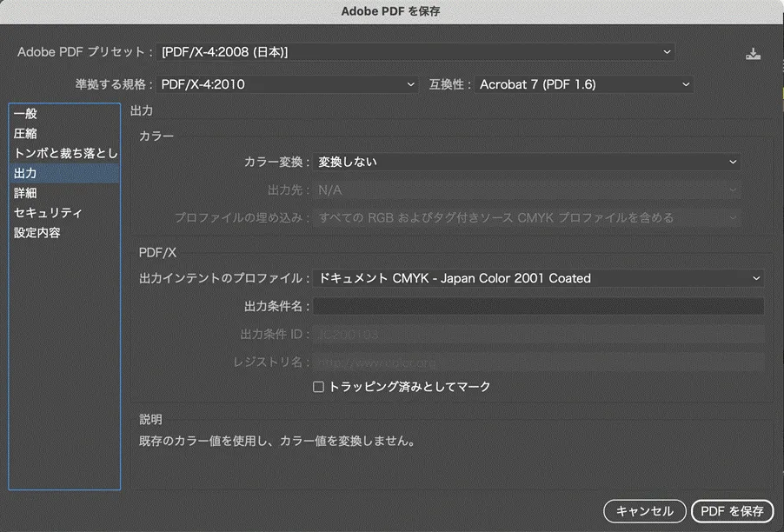Open the セキュリティ panel
This screenshot has height=532, width=784.
point(43,213)
